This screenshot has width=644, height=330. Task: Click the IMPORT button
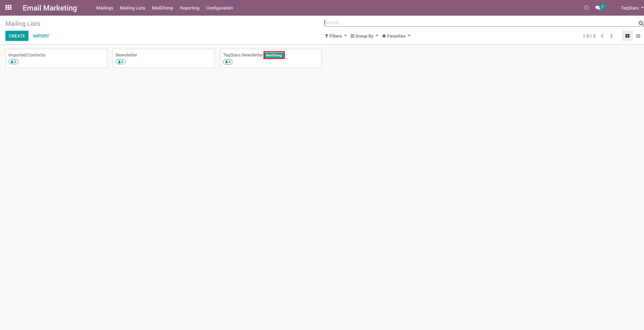pyautogui.click(x=41, y=36)
